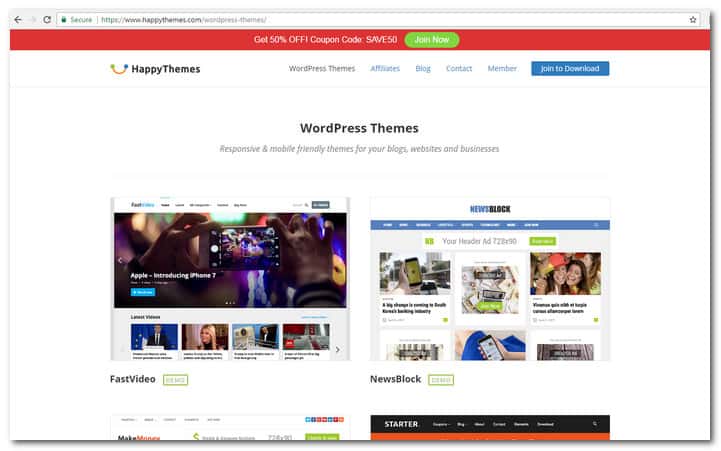This screenshot has width=721, height=451.
Task: Open the NewsBlock theme preview thumbnail
Action: coord(490,279)
